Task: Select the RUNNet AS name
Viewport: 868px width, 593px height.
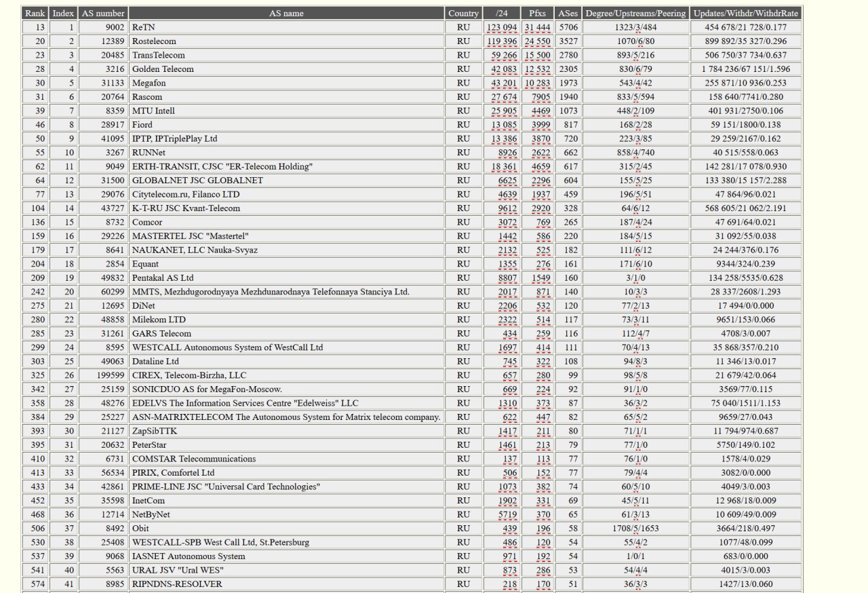Action: pos(286,152)
